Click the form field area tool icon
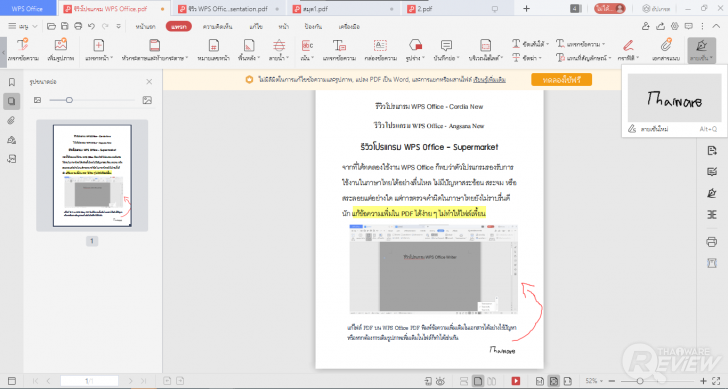Screen dimensions: 728x389 coord(485,50)
